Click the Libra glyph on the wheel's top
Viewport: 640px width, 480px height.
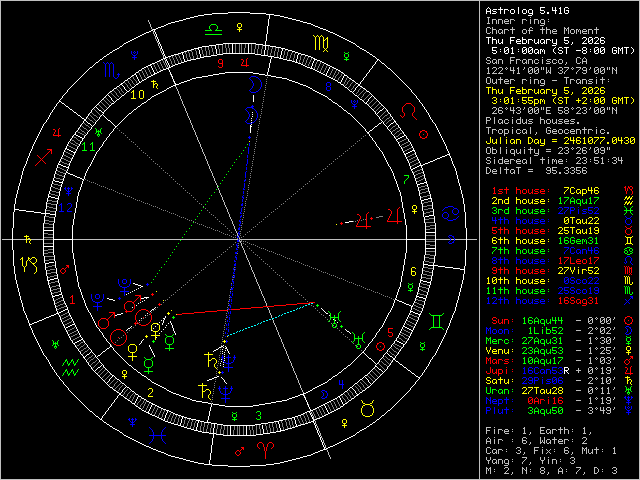[x=213, y=30]
